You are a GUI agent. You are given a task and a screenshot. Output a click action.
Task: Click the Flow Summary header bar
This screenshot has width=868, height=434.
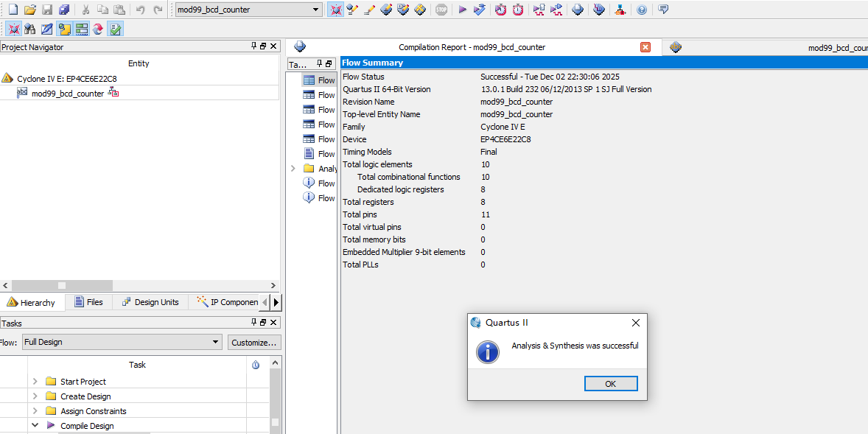pyautogui.click(x=604, y=63)
